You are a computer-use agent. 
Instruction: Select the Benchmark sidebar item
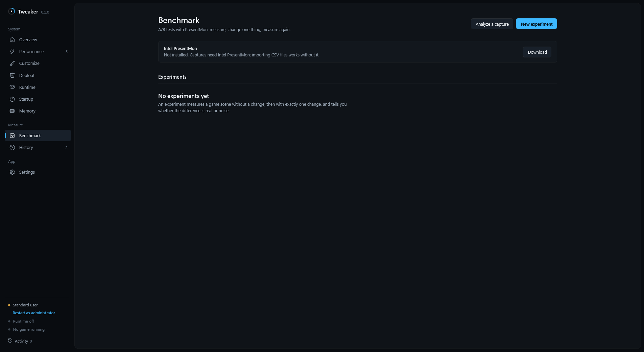click(38, 135)
